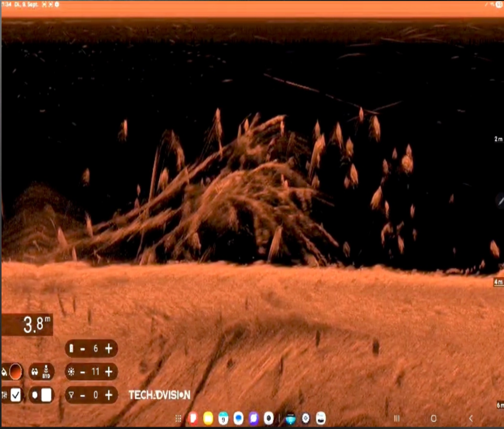Open the blue messages app in dock
The image size is (504, 429).
(238, 418)
